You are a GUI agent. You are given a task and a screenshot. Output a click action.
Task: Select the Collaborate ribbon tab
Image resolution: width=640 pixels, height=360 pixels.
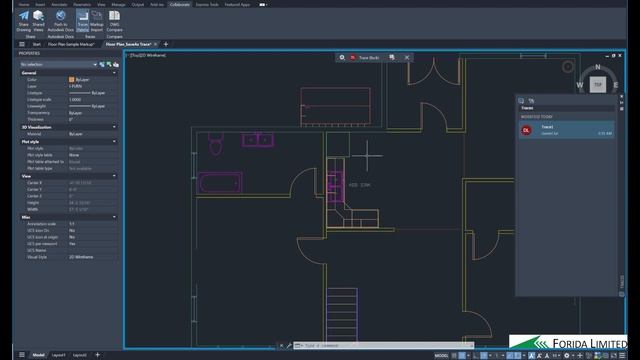pyautogui.click(x=180, y=4)
